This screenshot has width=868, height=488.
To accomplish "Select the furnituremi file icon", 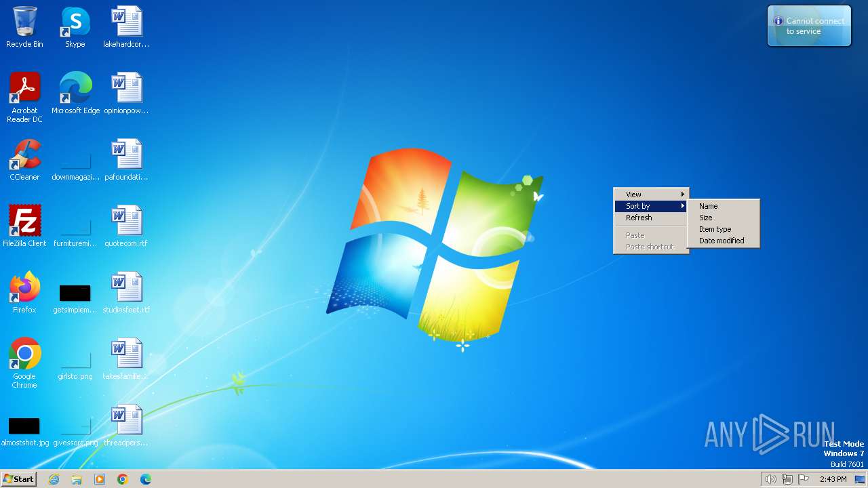I will (x=75, y=226).
